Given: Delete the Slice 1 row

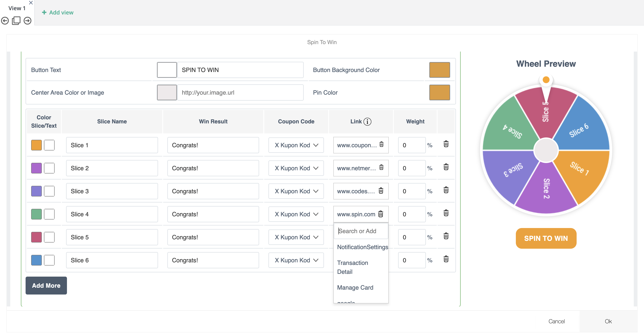Looking at the screenshot, I should click(x=446, y=144).
